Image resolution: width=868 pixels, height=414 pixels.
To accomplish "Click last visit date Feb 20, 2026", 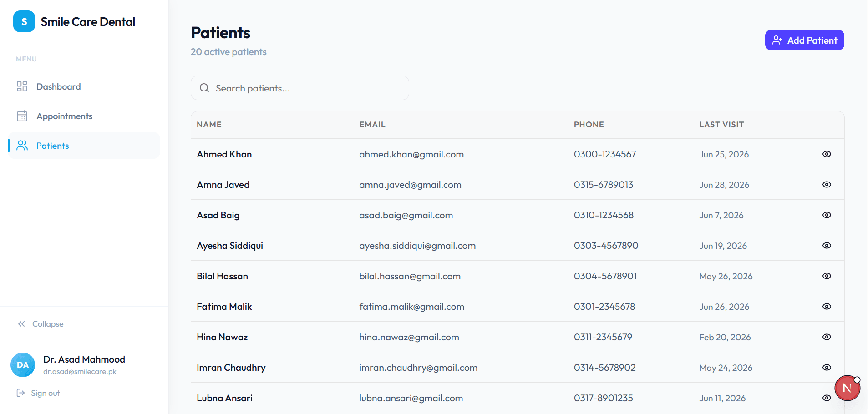I will (x=725, y=337).
